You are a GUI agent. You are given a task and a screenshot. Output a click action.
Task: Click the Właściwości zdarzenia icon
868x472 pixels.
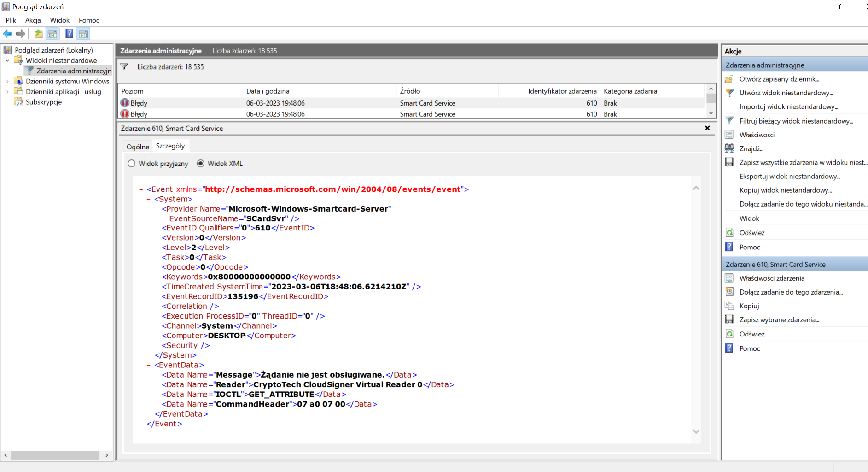click(x=729, y=278)
